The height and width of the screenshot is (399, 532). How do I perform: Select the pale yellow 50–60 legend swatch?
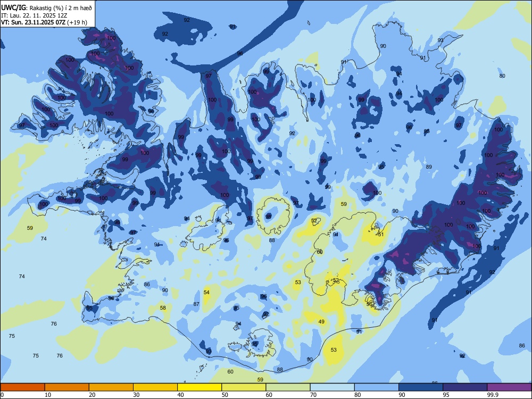244,387
